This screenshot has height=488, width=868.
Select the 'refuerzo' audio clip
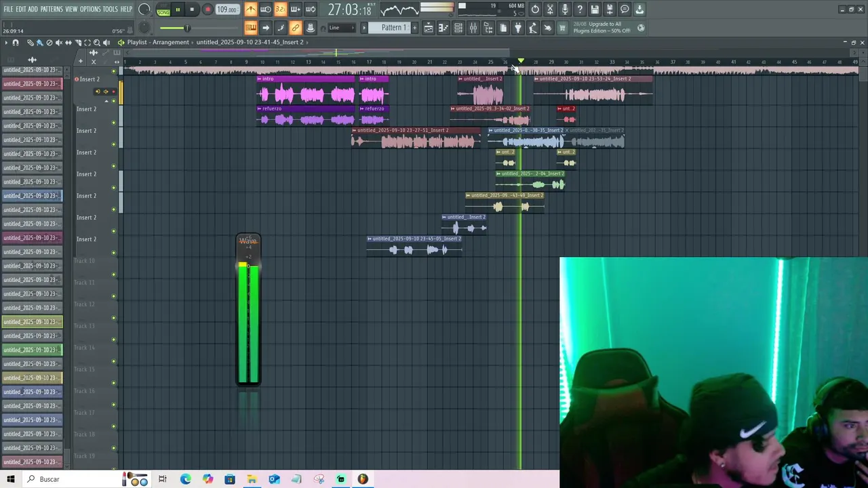[306, 116]
